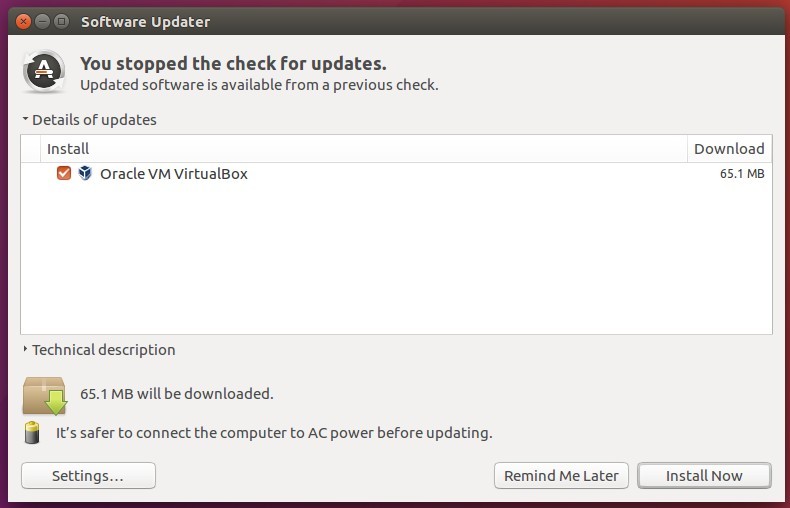Click the Download column header
The height and width of the screenshot is (508, 790).
coord(730,149)
